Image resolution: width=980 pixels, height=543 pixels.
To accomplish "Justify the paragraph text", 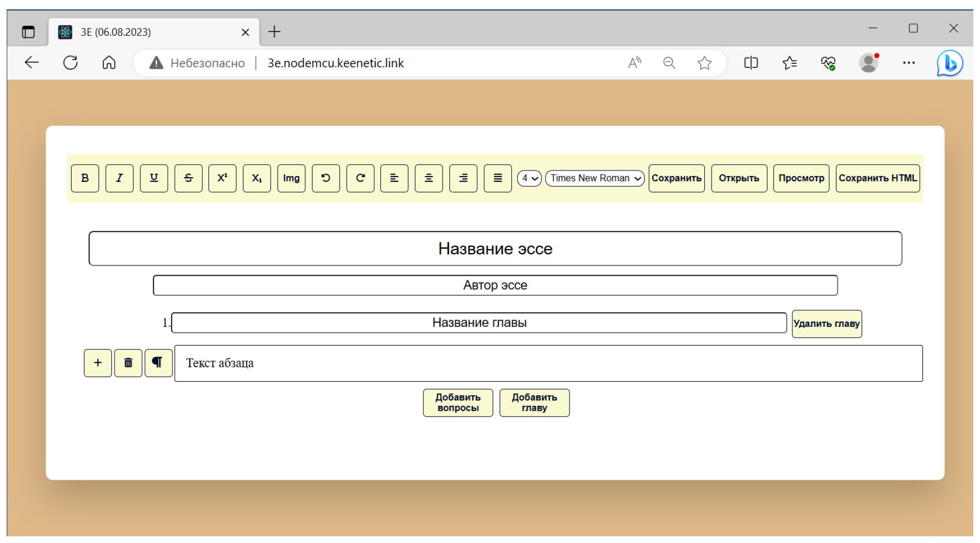I will (x=498, y=178).
